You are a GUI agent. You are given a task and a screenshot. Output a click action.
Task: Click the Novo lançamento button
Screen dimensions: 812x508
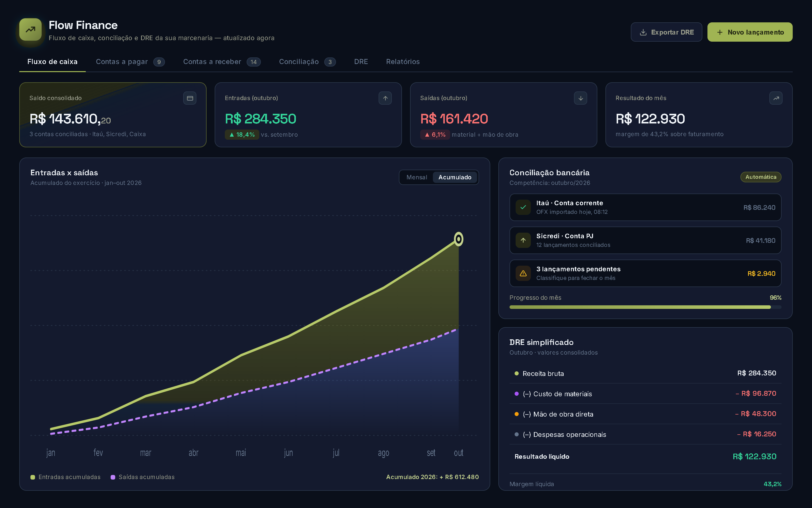(x=750, y=32)
